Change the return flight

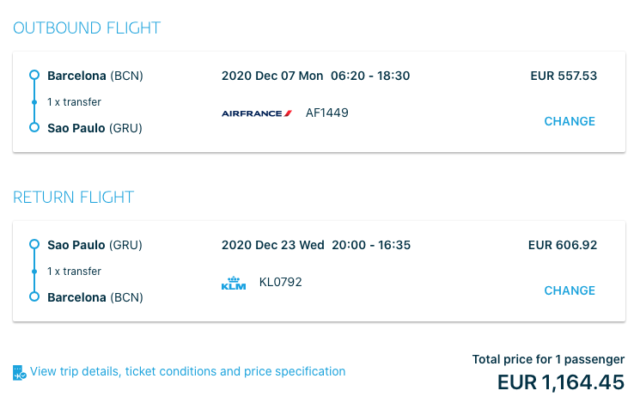click(x=569, y=291)
